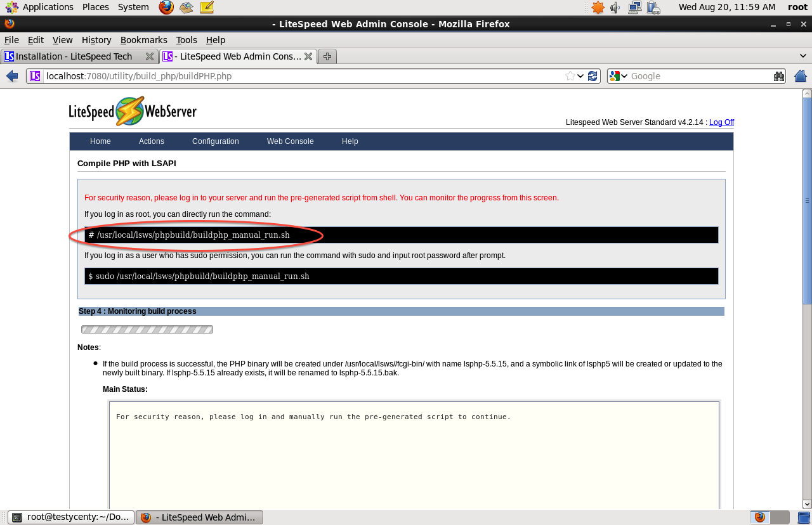Open Help in the LiteSpeed navigation bar
This screenshot has width=812, height=525.
click(350, 141)
